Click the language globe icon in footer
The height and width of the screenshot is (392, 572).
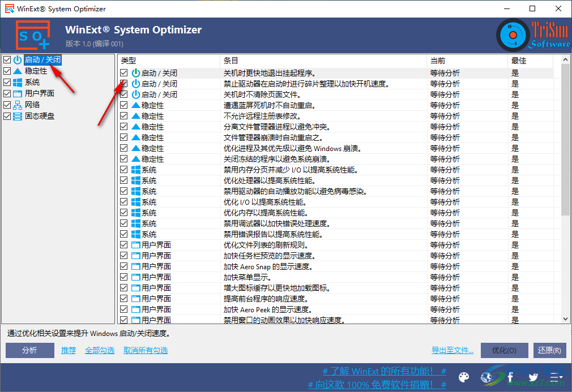click(x=486, y=377)
